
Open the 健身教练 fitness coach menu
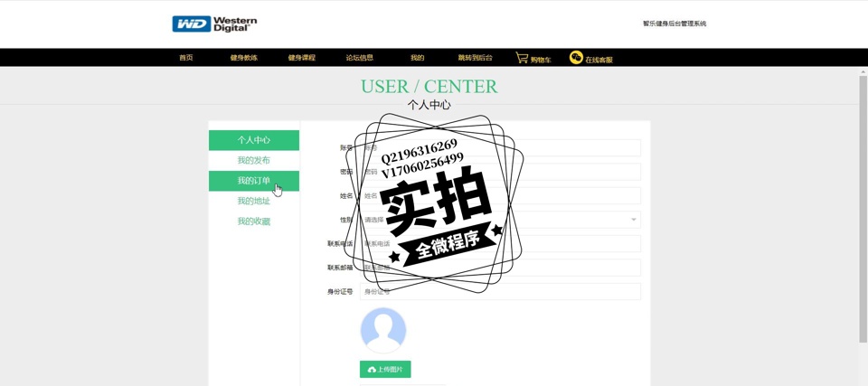click(x=244, y=58)
